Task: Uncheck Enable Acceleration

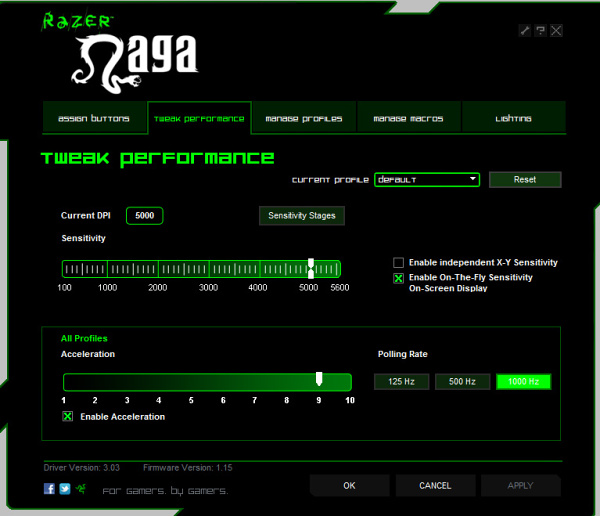Action: [68, 416]
